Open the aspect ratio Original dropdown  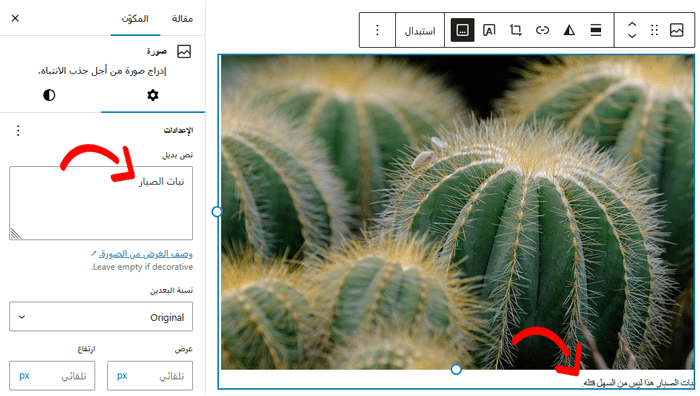(x=101, y=317)
